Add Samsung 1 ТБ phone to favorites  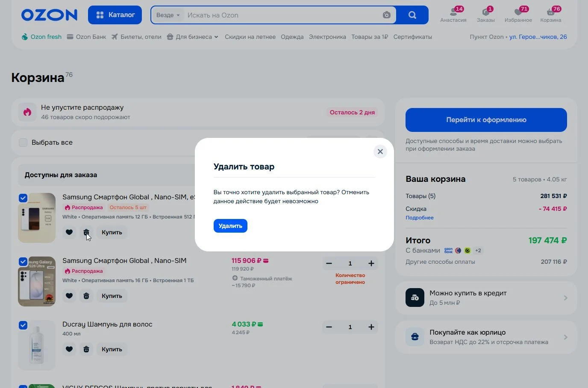(x=69, y=296)
